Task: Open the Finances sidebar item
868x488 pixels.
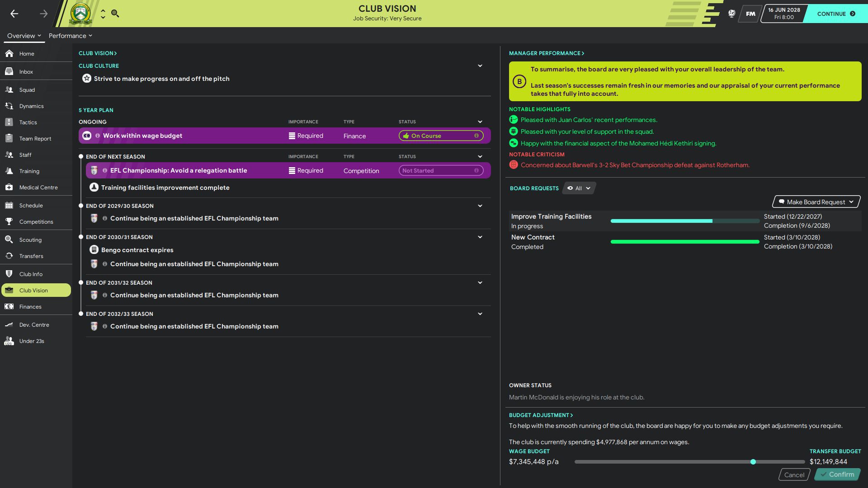Action: (36, 306)
